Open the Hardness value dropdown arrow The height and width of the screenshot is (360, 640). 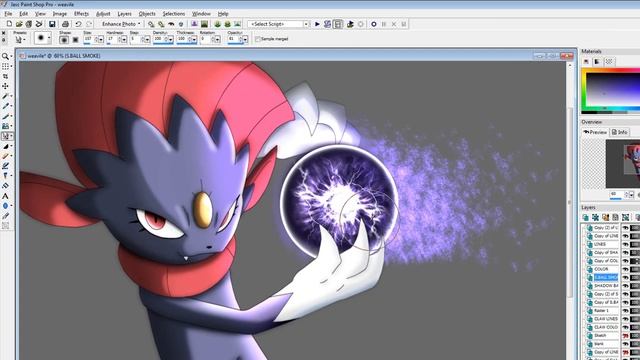pos(124,40)
